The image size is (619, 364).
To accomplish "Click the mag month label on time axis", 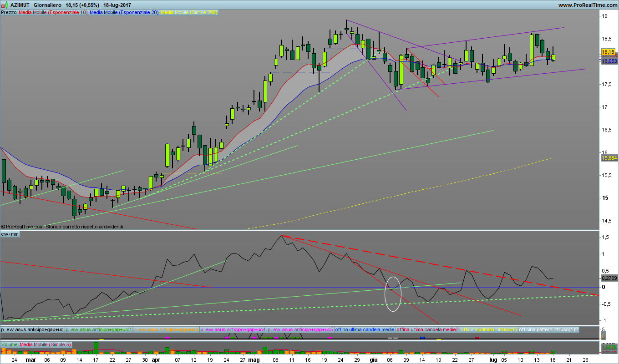I will tap(254, 359).
